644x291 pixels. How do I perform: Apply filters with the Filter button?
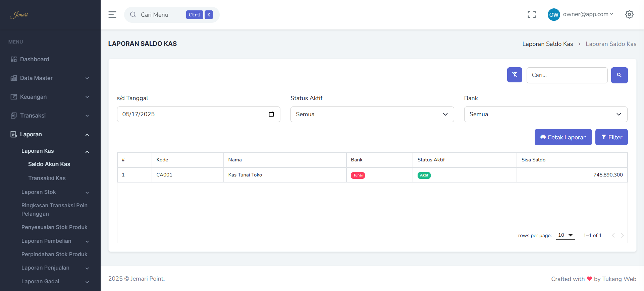point(611,137)
